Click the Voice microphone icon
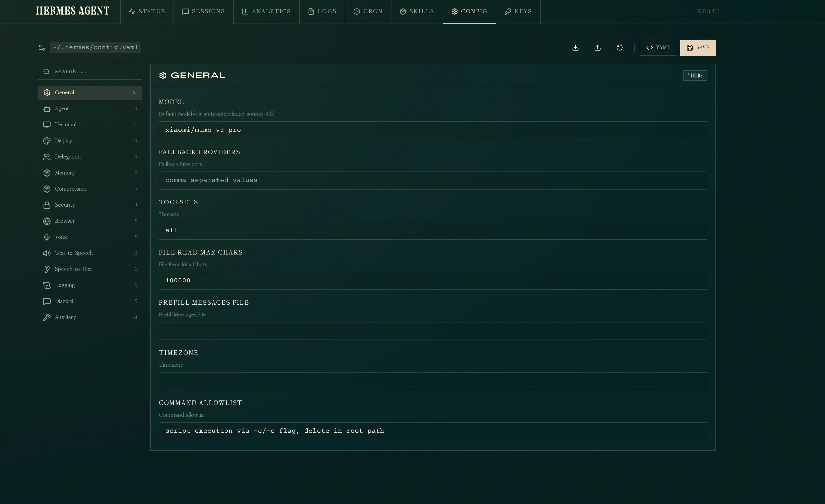The image size is (825, 504). tap(47, 237)
